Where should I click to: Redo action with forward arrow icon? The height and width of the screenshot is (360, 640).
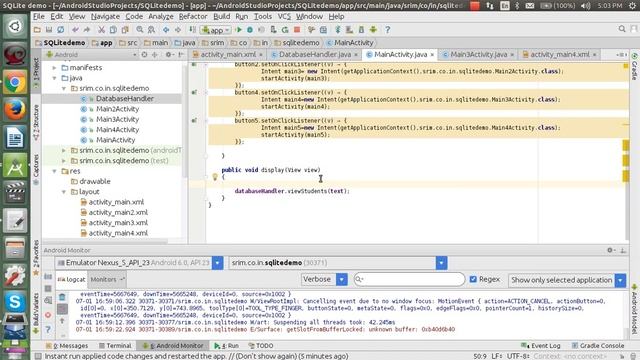pos(87,29)
